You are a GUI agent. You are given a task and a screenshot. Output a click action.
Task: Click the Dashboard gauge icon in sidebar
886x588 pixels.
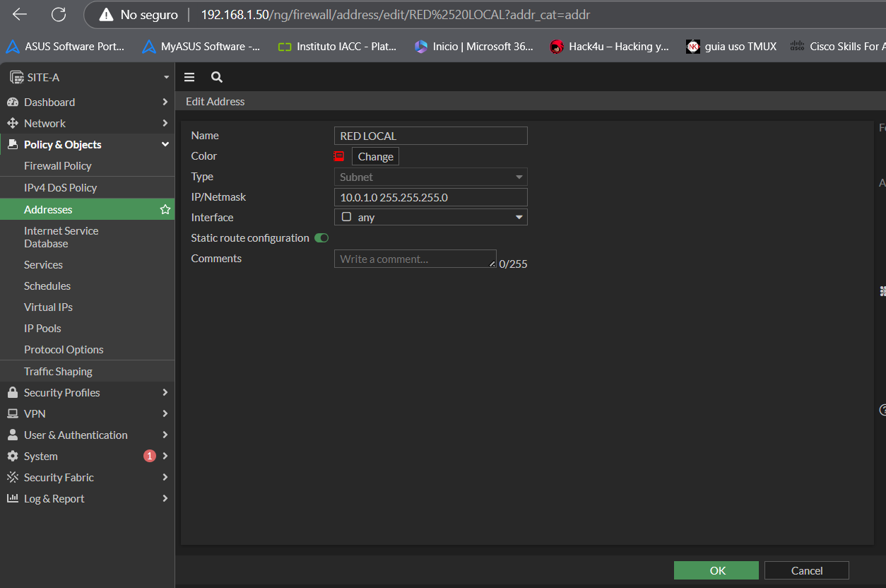[12, 102]
